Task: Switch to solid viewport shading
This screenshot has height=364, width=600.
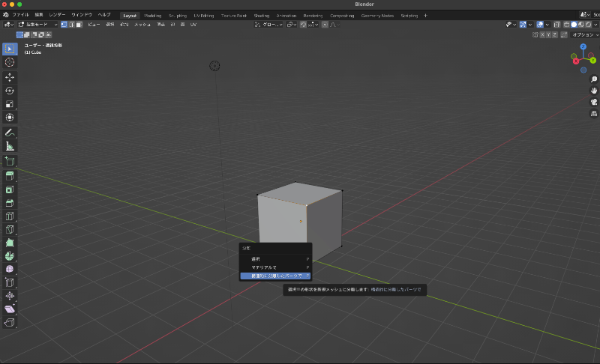Action: 574,25
